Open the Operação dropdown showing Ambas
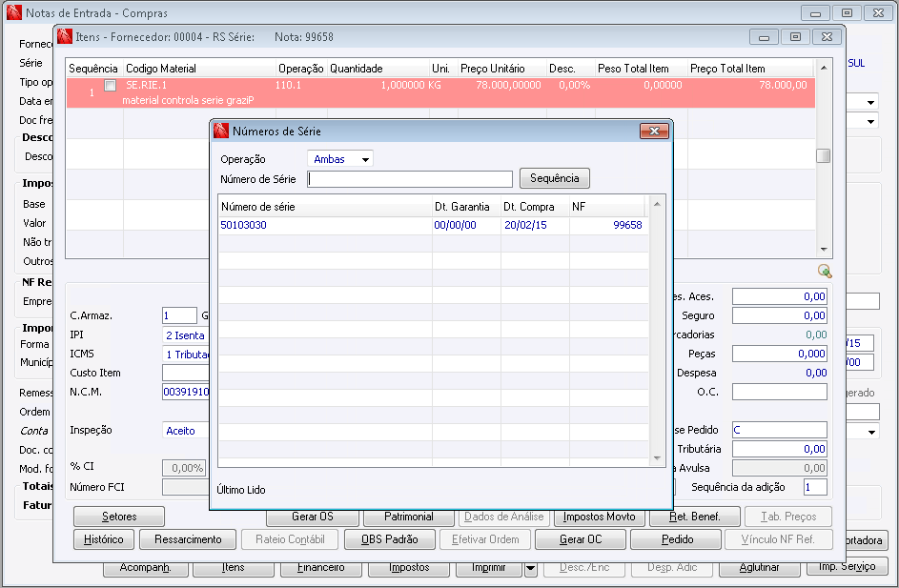This screenshot has width=899, height=588. pos(340,159)
